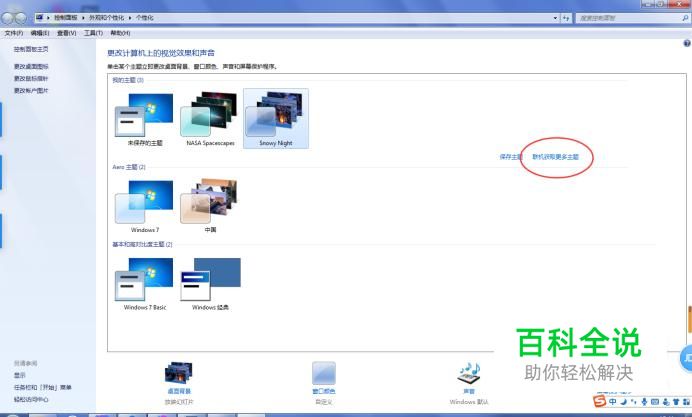The image size is (692, 417).
Task: Click the microphone voice input icon
Action: click(x=644, y=402)
